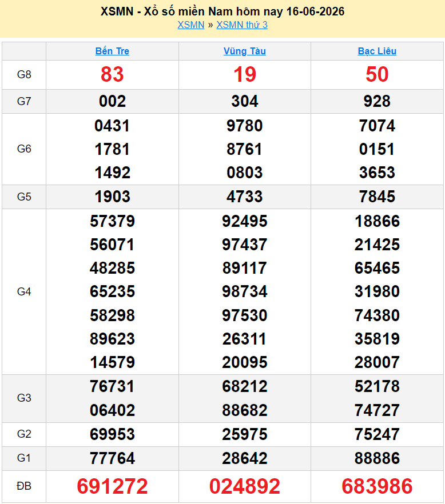The height and width of the screenshot is (504, 445).
Task: Click G4 number 48285
Action: [x=112, y=268]
